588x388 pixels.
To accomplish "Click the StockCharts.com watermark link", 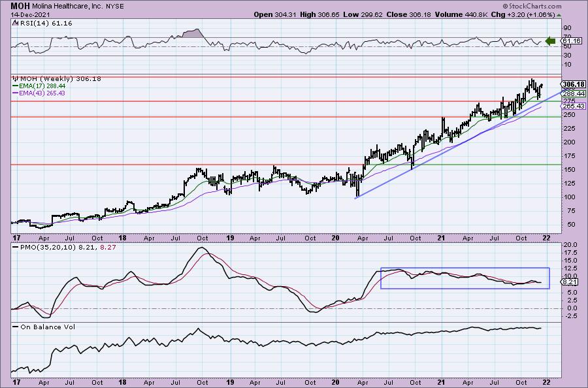I will click(532, 6).
